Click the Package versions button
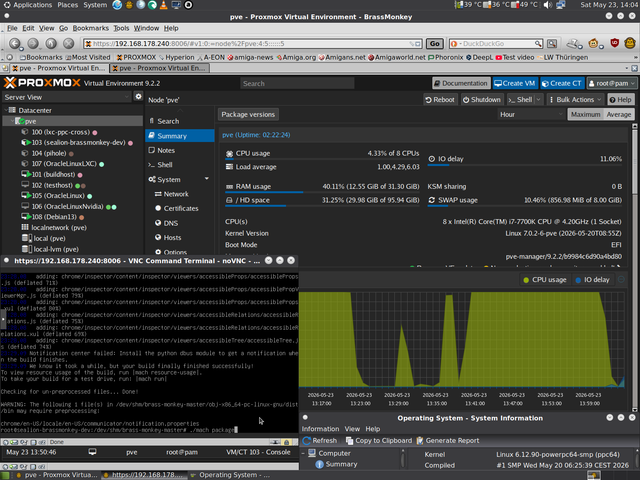Screen dimensions: 640x480 pos(248,114)
